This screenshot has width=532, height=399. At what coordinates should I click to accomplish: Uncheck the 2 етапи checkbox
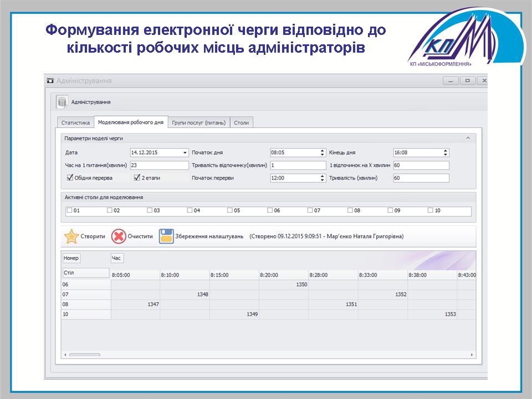click(137, 178)
